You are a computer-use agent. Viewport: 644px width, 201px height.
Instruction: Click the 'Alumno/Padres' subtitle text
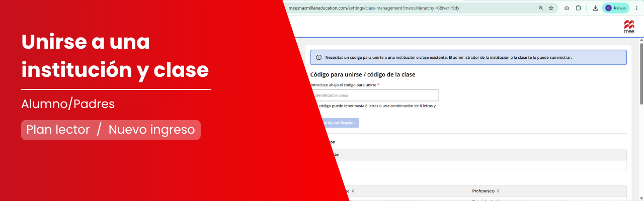(x=68, y=104)
